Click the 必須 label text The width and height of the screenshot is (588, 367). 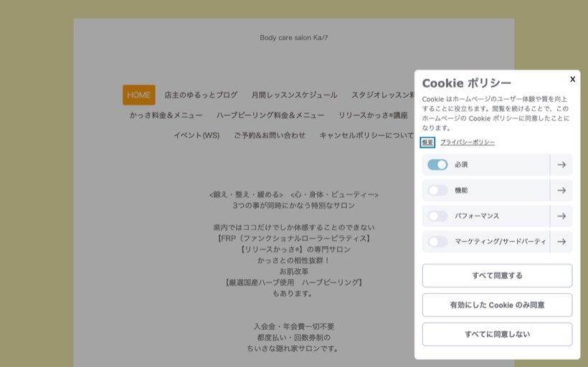(x=461, y=165)
